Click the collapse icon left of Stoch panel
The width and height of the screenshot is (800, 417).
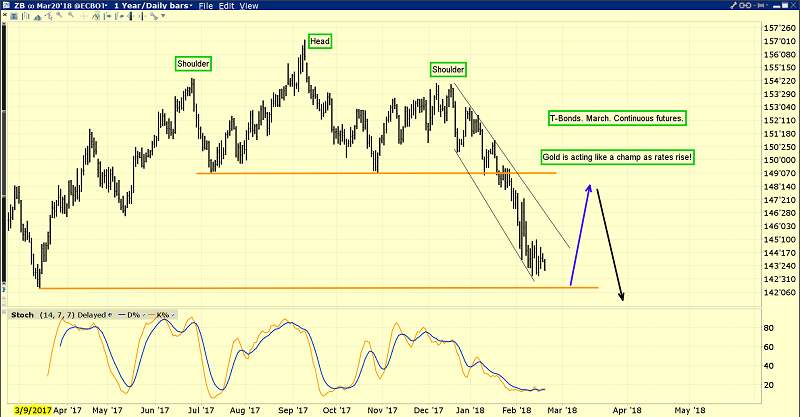[x=4, y=311]
